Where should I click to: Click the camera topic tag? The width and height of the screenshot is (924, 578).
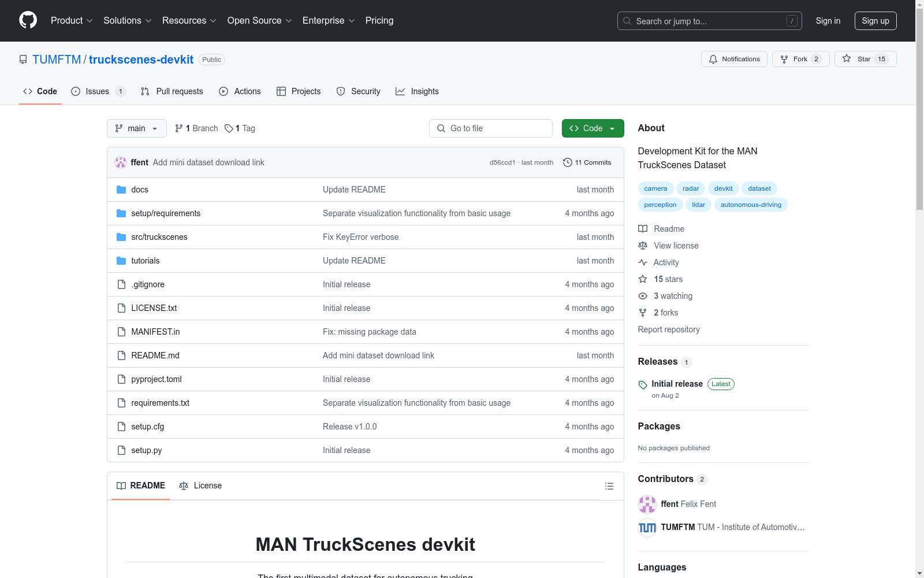coord(655,188)
